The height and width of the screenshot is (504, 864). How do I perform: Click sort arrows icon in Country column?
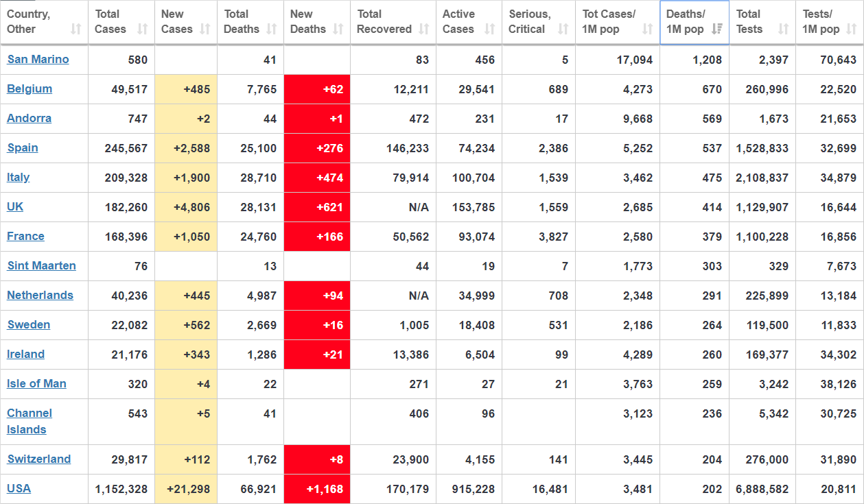75,29
